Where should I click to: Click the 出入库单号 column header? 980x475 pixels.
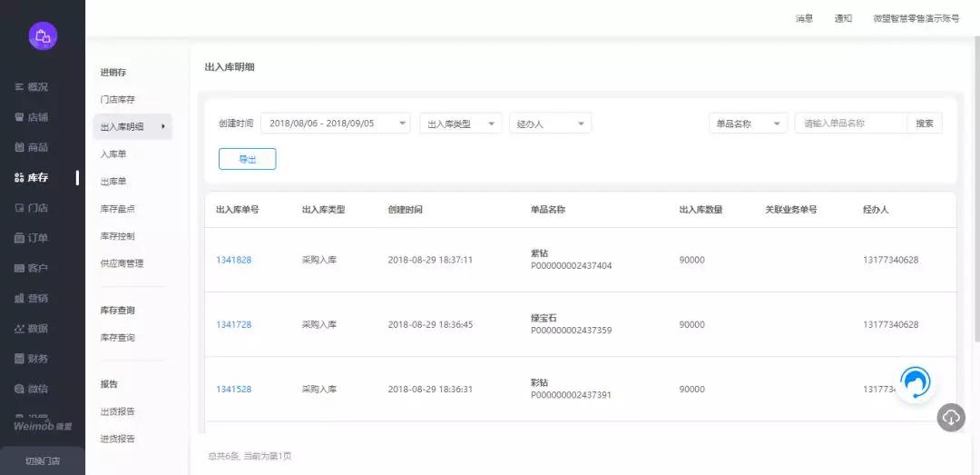[238, 210]
